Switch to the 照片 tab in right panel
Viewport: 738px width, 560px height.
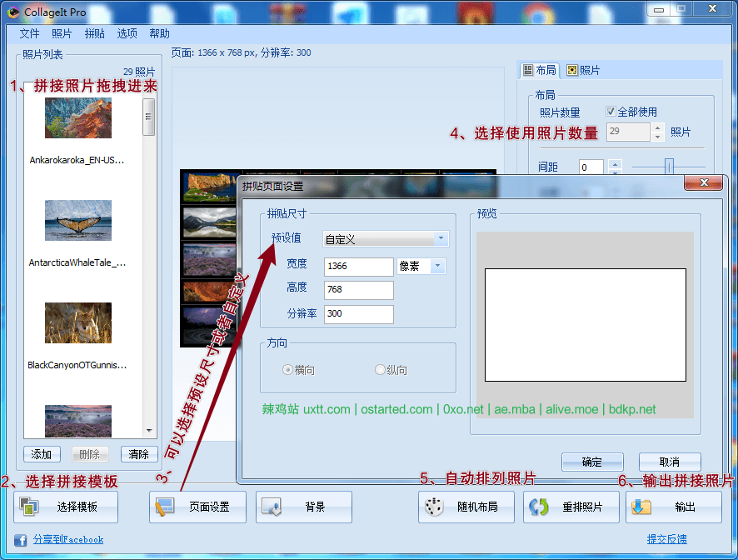[584, 70]
